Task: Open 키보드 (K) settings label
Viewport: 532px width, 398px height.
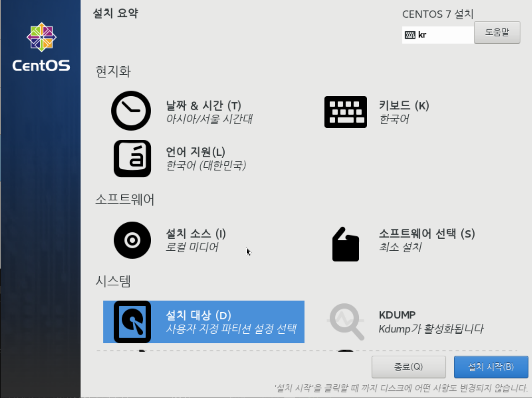Action: pos(404,105)
